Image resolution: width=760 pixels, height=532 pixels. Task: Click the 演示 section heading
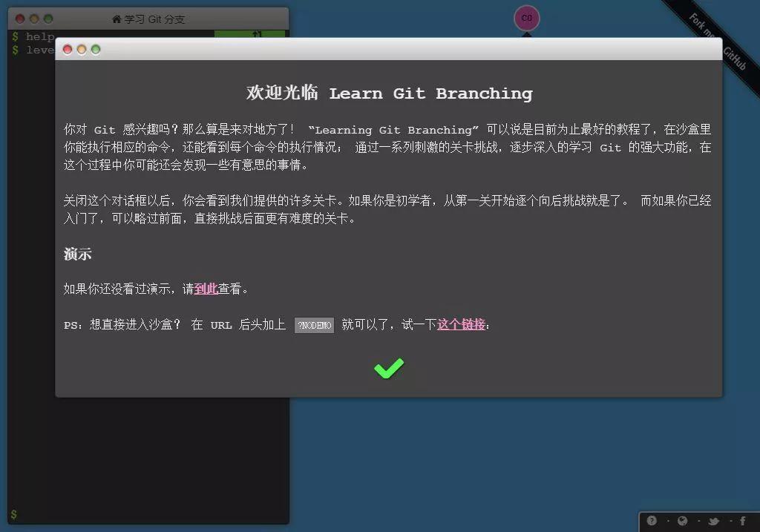(77, 254)
